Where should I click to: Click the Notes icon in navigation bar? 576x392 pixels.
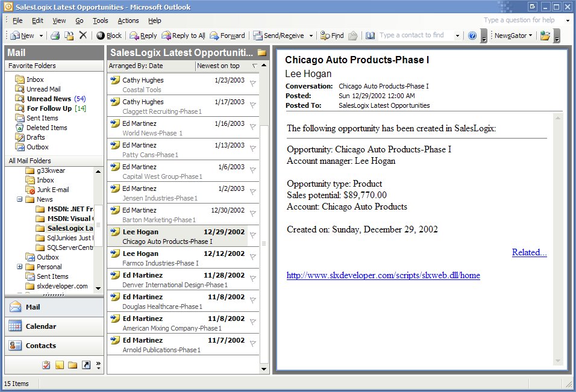click(x=60, y=365)
